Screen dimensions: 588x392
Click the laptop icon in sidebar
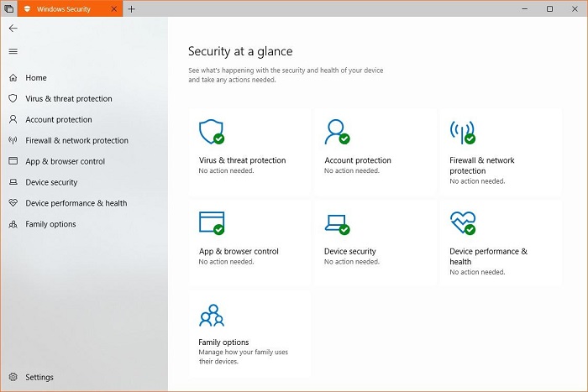(13, 182)
